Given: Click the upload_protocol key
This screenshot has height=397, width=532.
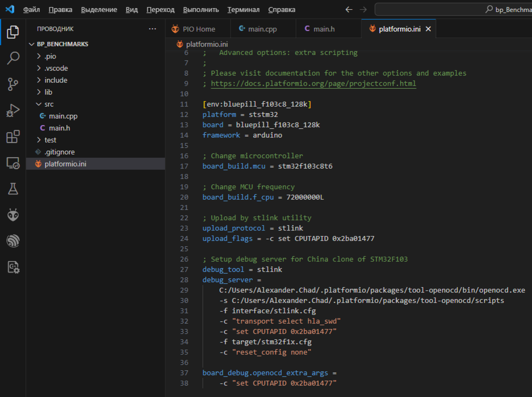Looking at the screenshot, I should (x=234, y=228).
